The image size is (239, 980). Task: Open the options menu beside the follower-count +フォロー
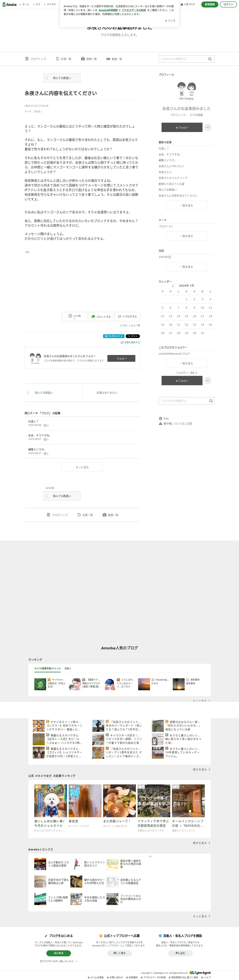coord(208,380)
